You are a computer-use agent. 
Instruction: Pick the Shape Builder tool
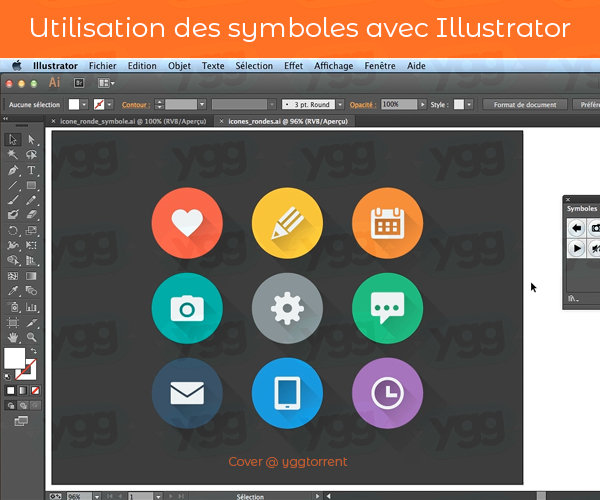[x=13, y=261]
